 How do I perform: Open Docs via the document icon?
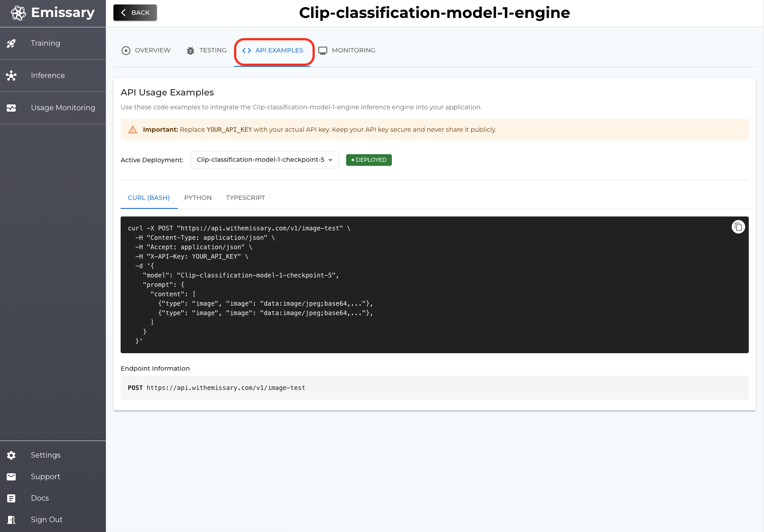click(11, 498)
